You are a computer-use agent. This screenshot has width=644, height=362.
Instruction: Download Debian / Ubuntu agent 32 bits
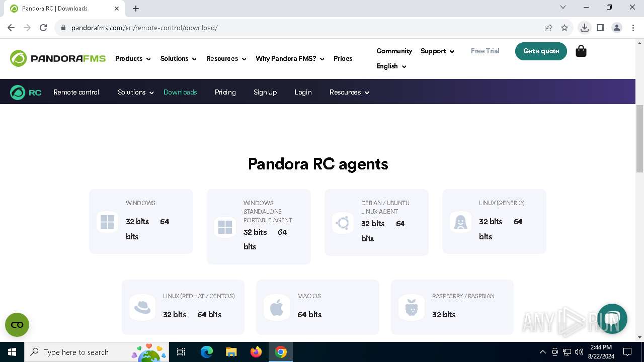click(x=373, y=224)
